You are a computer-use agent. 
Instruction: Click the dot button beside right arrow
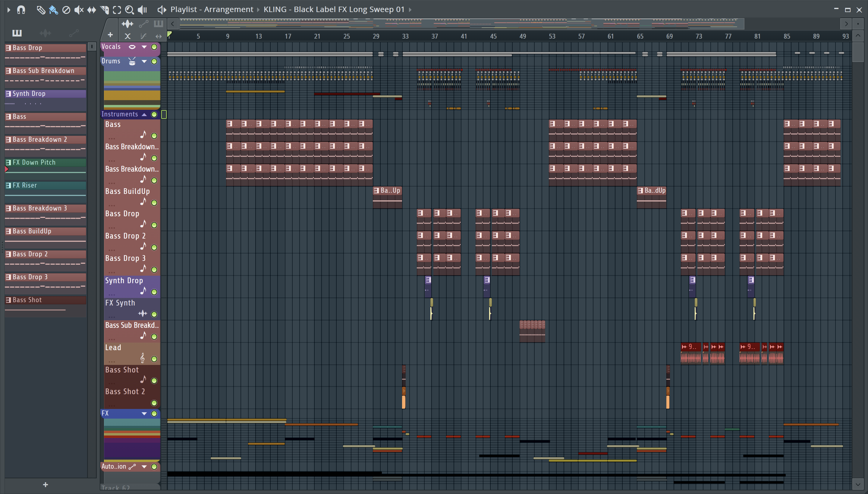pyautogui.click(x=858, y=24)
